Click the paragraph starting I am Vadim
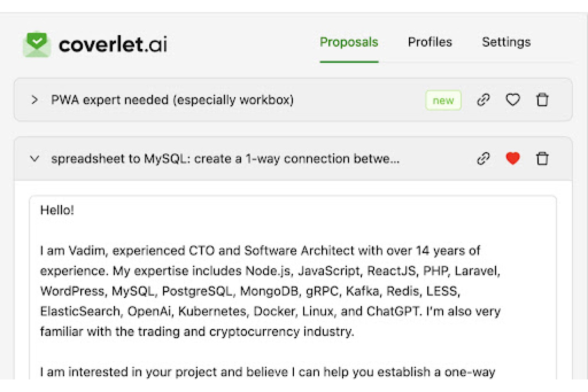588x392 pixels. [x=270, y=291]
